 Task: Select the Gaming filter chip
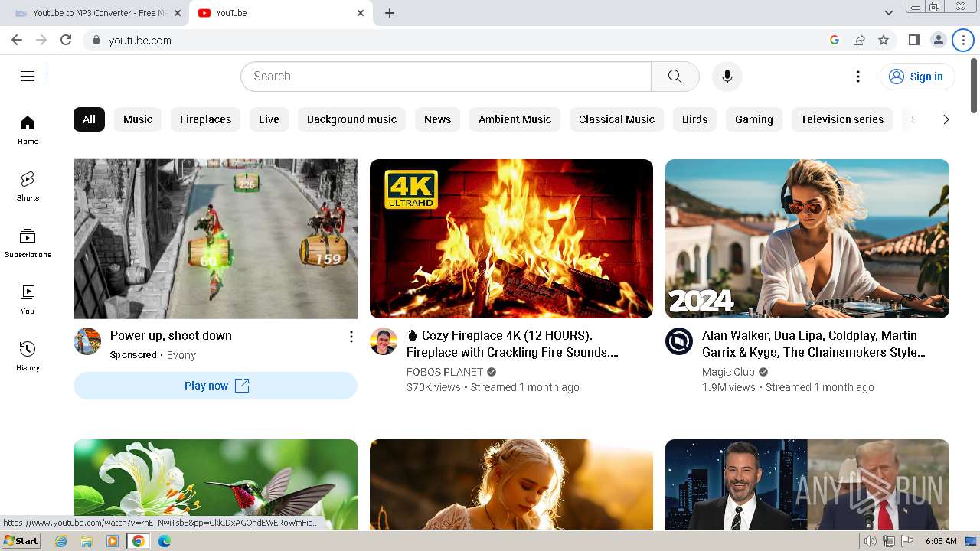point(754,119)
